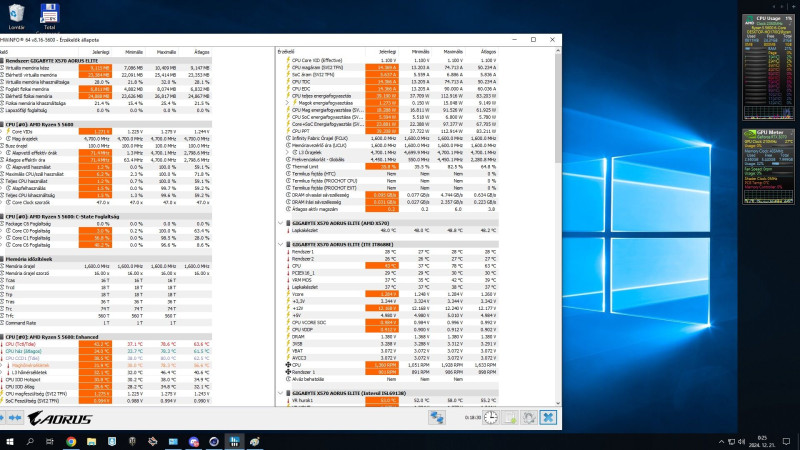Select the Command Rate row
The height and width of the screenshot is (450, 800).
106,323
